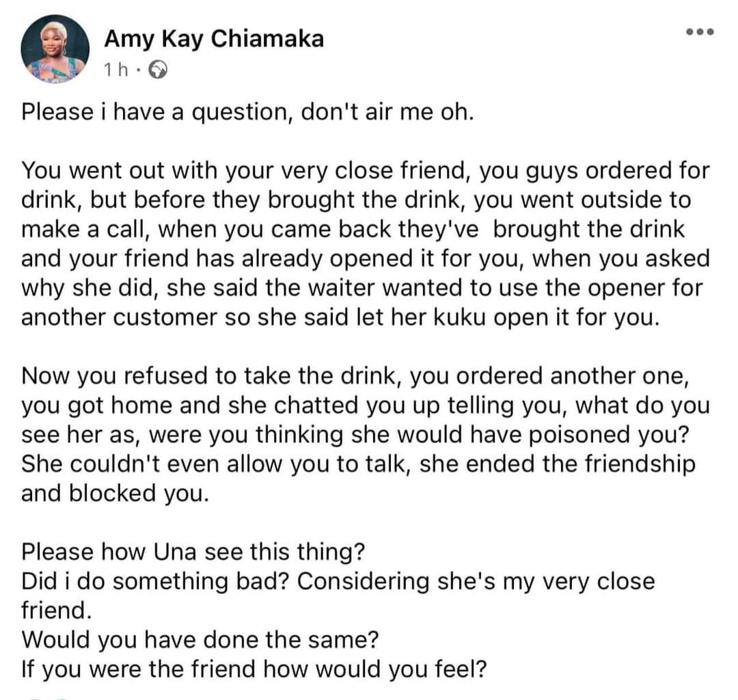Open the post via the 1 h timestamp

point(115,70)
